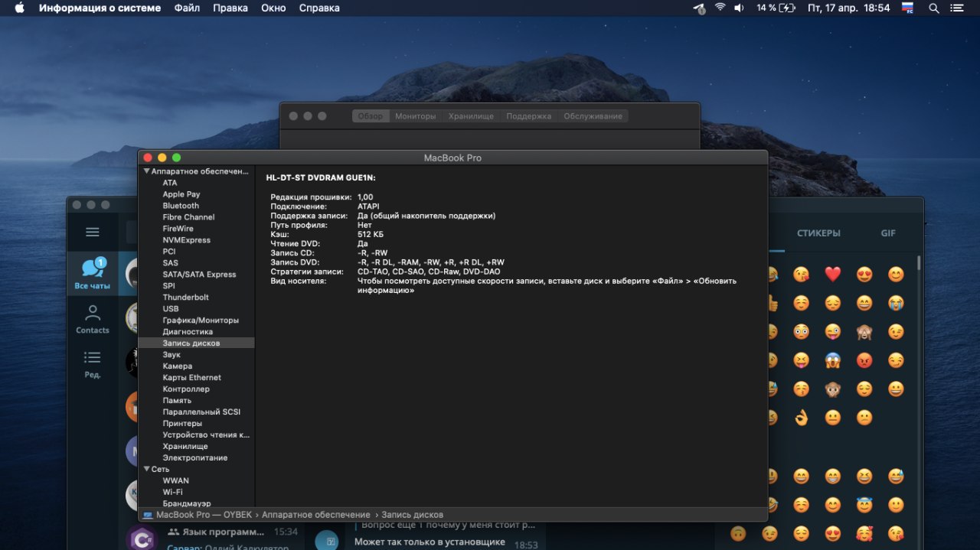This screenshot has height=550, width=980.
Task: Open the Файл menu
Action: click(187, 8)
